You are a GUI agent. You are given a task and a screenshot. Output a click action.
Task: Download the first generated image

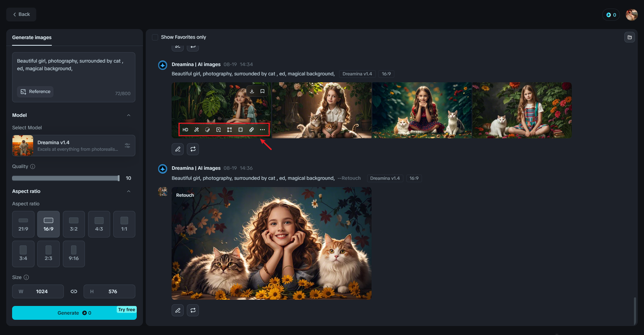252,91
